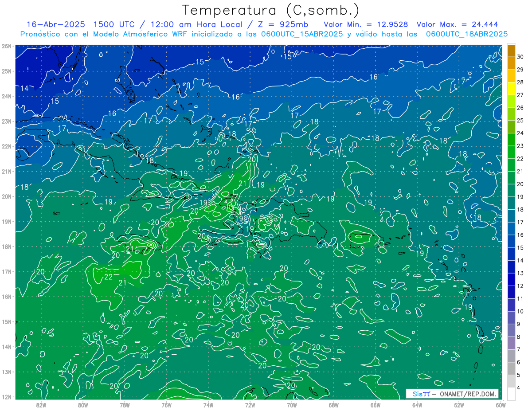The width and height of the screenshot is (532, 411).
Task: Click the '13N' latitude axis label
Action: [7, 372]
